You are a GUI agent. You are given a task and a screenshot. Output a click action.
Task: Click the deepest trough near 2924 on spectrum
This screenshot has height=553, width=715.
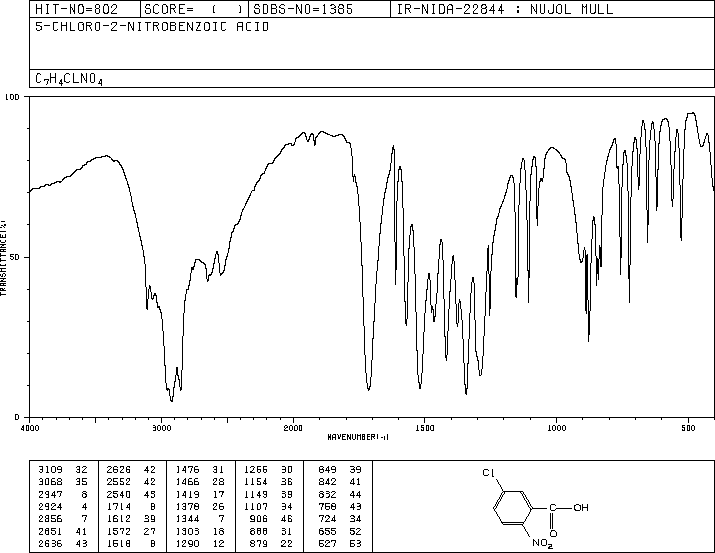171,400
